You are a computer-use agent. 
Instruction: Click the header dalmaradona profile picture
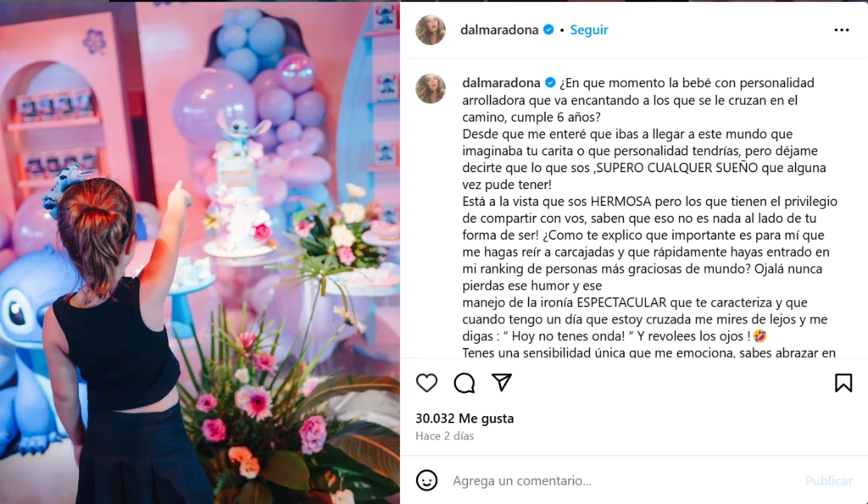click(x=431, y=30)
